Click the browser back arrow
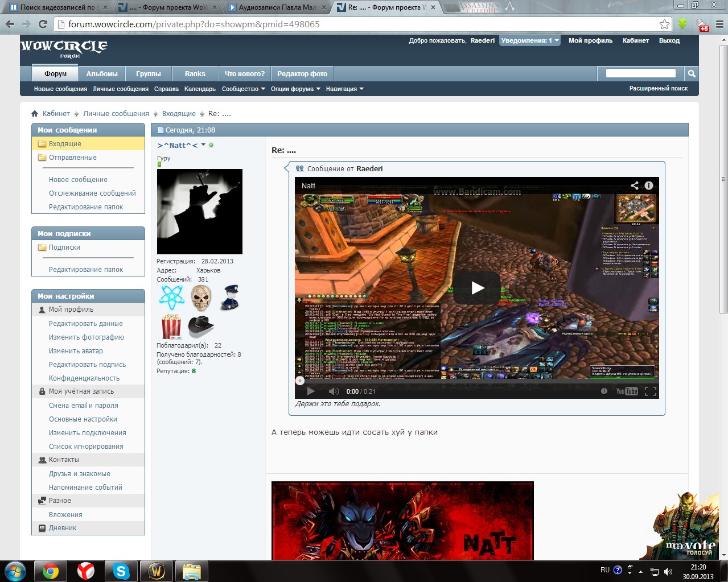Image resolution: width=728 pixels, height=582 pixels. point(10,24)
